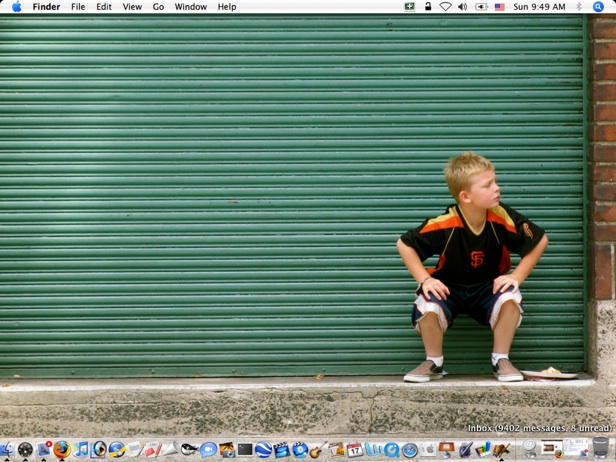Open iPhoto from the dock
616x462 pixels.
[227, 449]
